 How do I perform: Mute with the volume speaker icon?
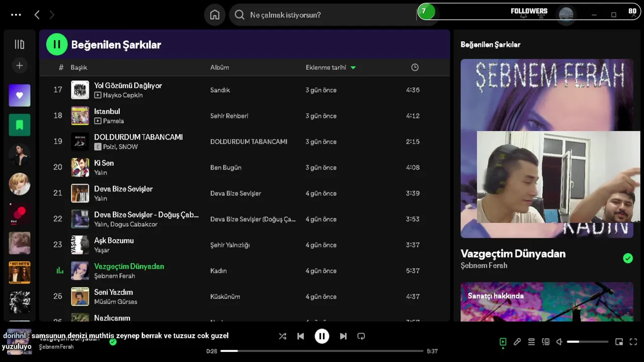tap(559, 342)
